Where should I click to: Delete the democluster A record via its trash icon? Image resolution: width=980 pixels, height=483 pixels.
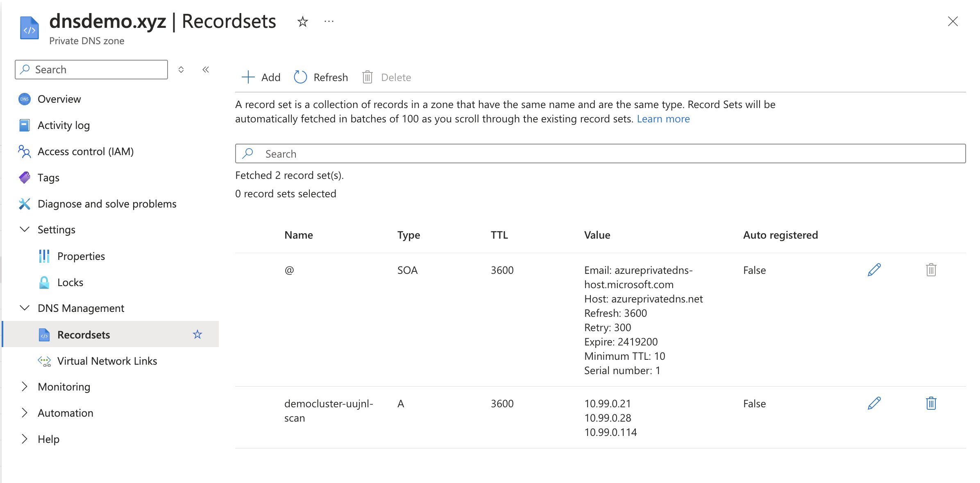(x=931, y=404)
